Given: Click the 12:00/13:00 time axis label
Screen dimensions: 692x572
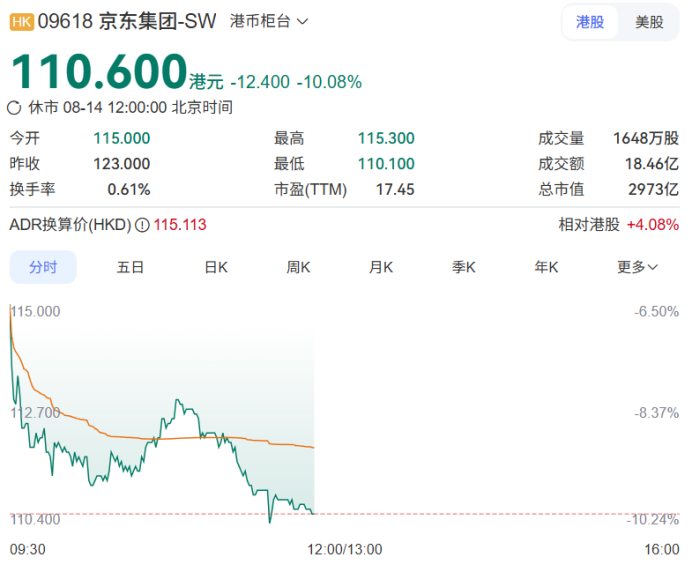Looking at the screenshot, I should pos(345,549).
